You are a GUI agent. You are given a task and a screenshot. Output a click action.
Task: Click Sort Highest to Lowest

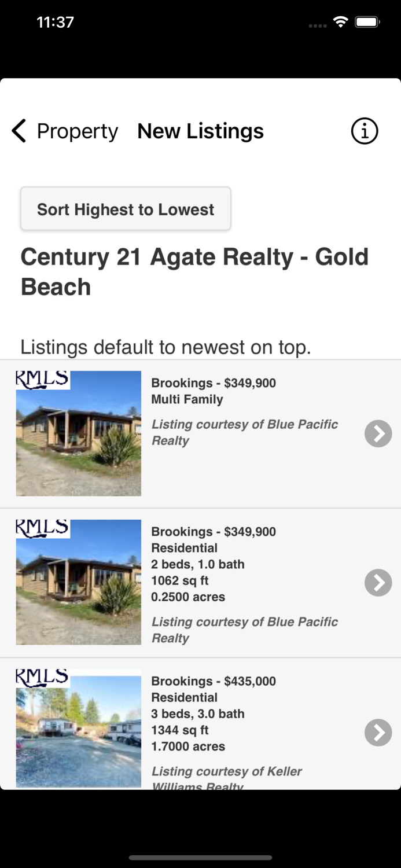click(x=126, y=209)
